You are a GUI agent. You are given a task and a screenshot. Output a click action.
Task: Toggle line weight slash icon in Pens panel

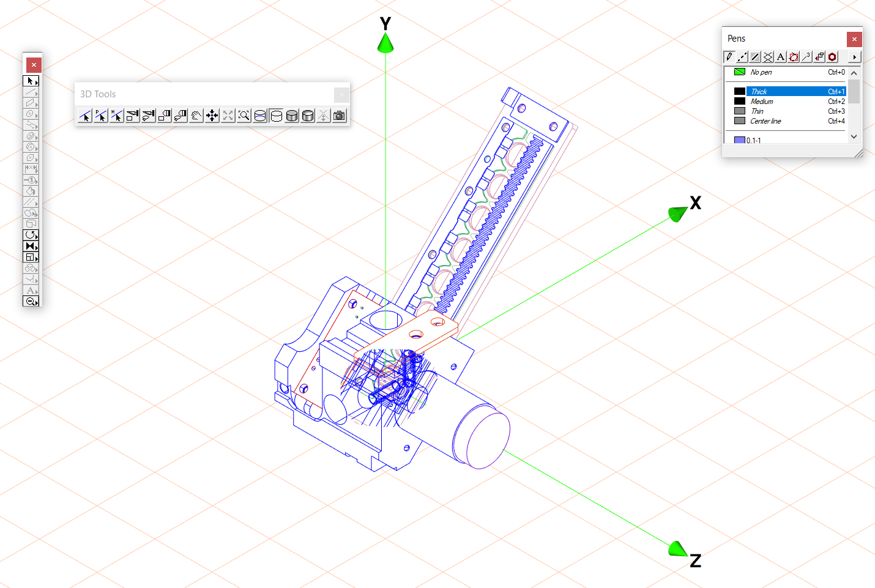coord(755,57)
